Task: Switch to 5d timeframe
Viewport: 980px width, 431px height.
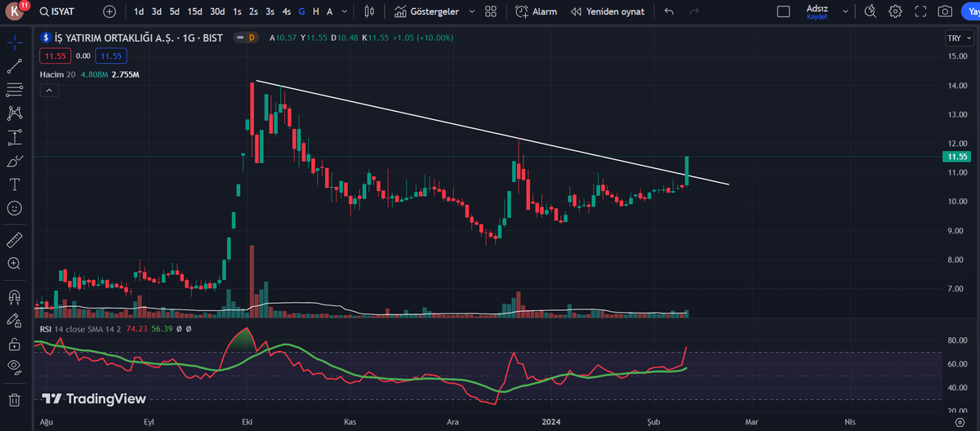Action: (x=174, y=11)
